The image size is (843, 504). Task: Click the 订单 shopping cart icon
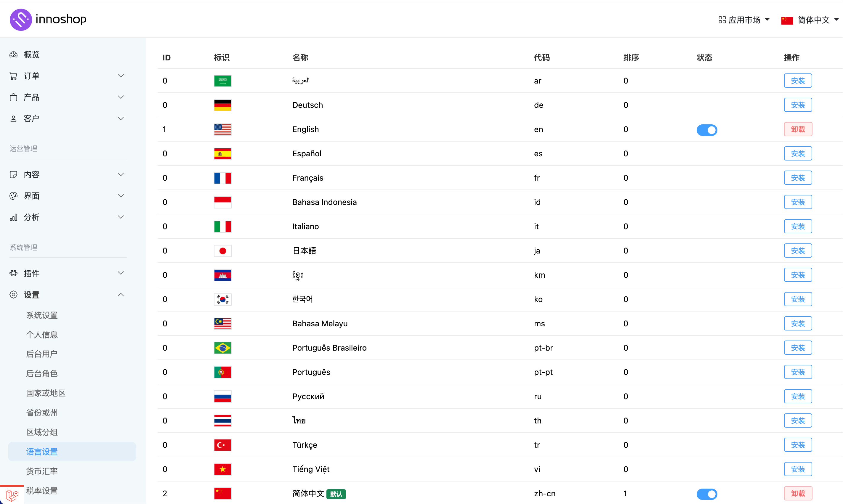[x=14, y=76]
